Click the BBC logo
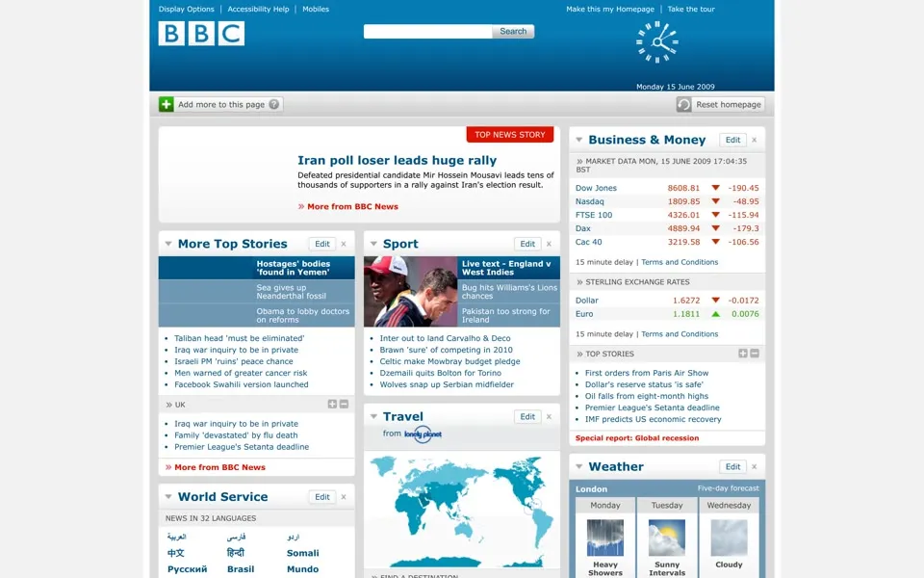 201,34
